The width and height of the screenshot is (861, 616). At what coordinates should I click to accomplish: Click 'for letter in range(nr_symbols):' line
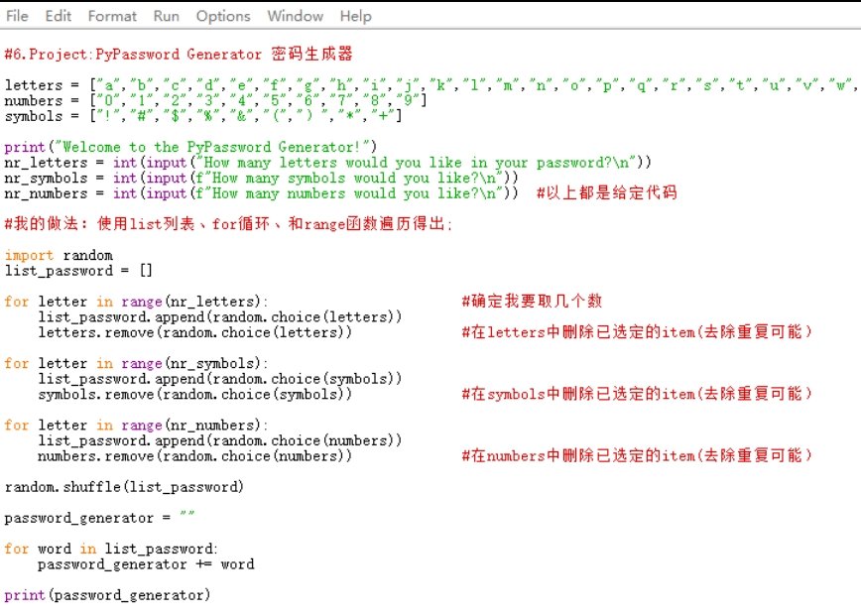(x=136, y=363)
